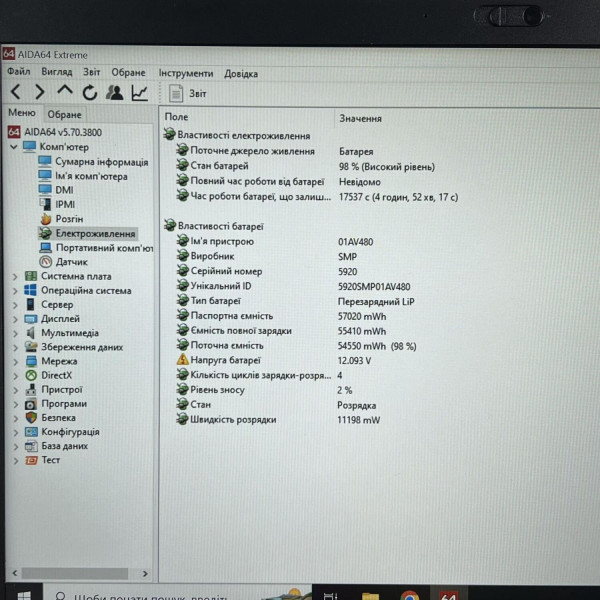
Task: Click the Back navigation arrow
Action: point(15,92)
